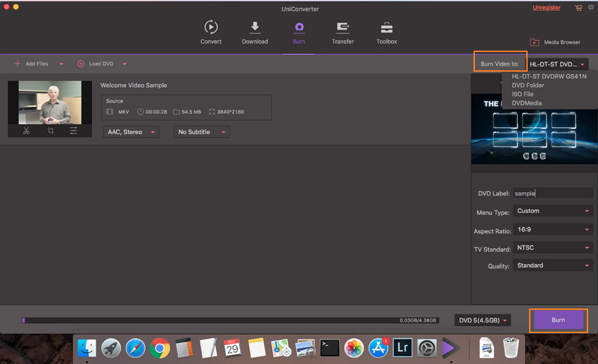Open Media Browser

[x=555, y=42]
